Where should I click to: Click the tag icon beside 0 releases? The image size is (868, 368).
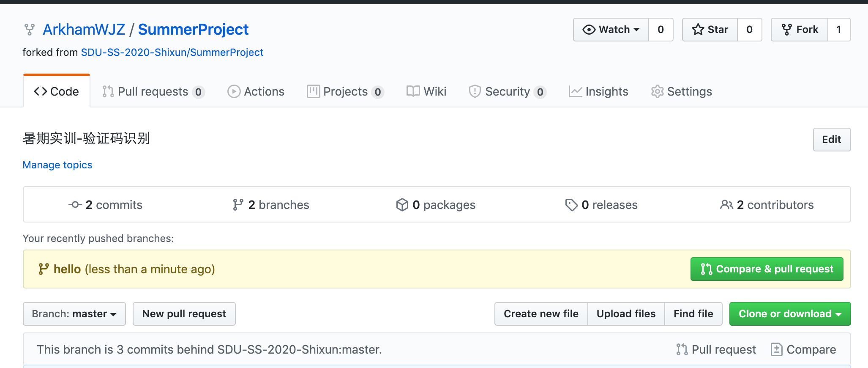tap(571, 205)
